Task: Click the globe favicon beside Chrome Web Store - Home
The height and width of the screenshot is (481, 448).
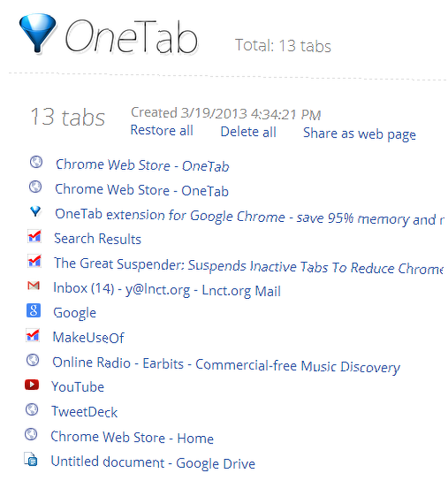Action: coord(31,434)
